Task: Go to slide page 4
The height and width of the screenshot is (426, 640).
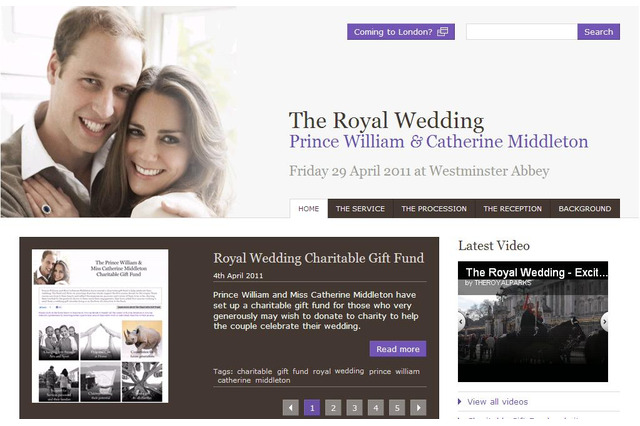Action: 376,407
